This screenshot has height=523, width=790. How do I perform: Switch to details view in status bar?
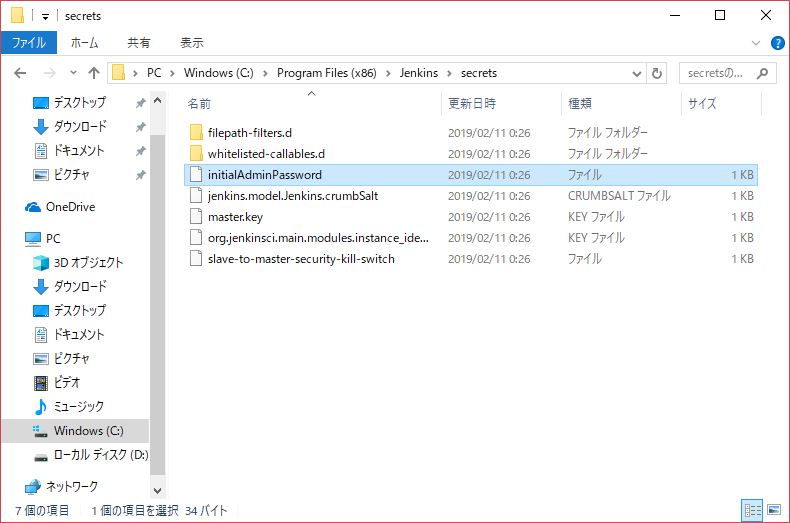[753, 511]
